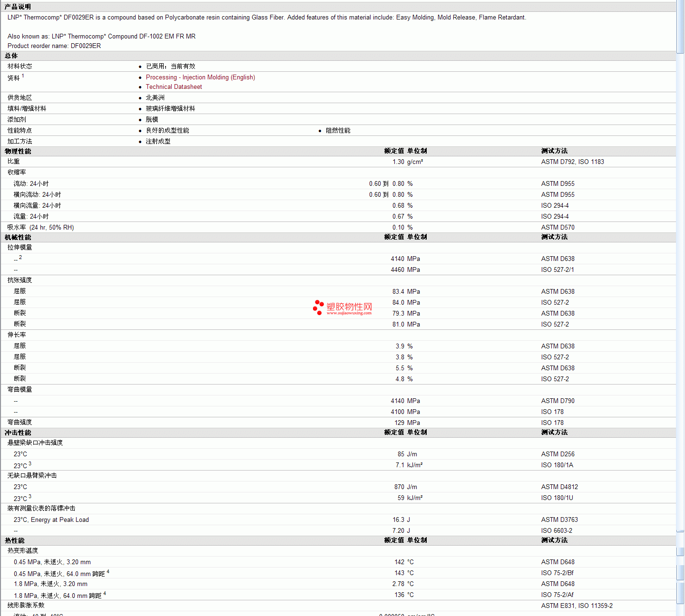Click the '材料状态' row label
The image size is (685, 616).
coord(20,67)
